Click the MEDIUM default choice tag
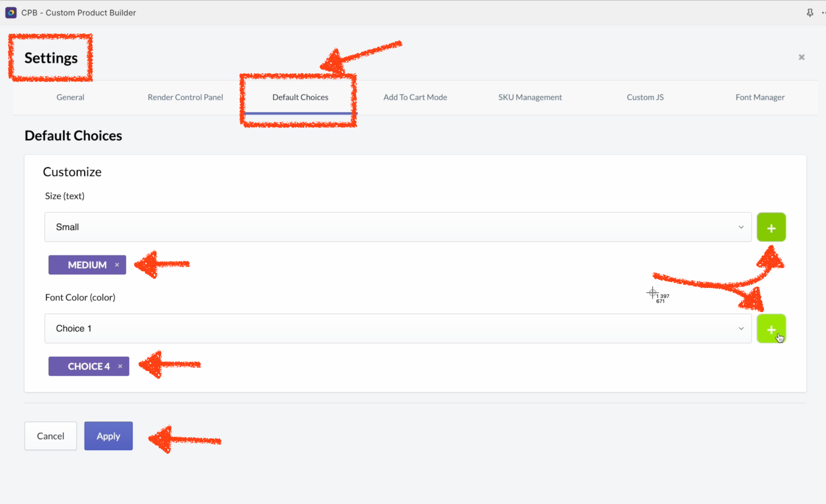This screenshot has width=826, height=504. pos(87,265)
